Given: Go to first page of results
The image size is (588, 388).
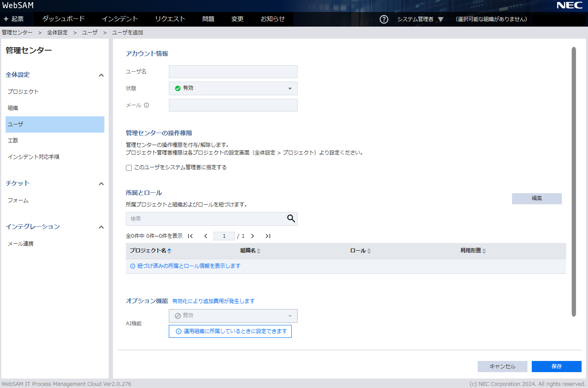Looking at the screenshot, I should pyautogui.click(x=190, y=236).
